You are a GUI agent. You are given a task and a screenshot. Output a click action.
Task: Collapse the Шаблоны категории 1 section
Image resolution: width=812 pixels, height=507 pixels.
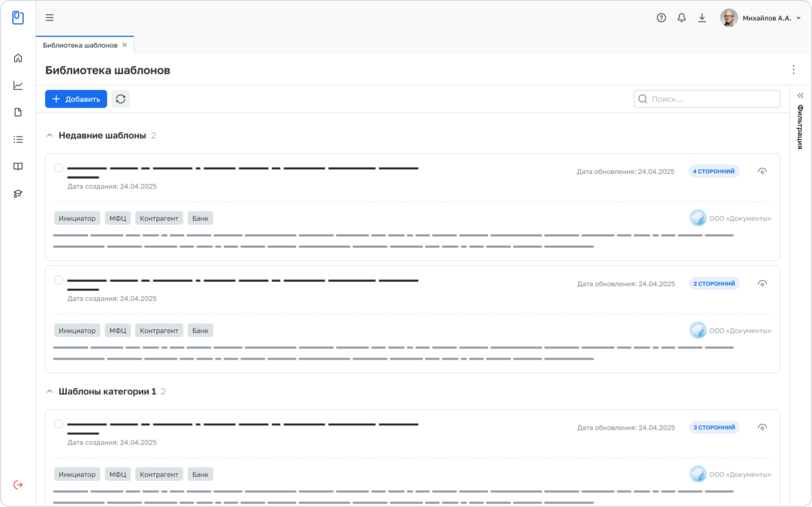[50, 391]
